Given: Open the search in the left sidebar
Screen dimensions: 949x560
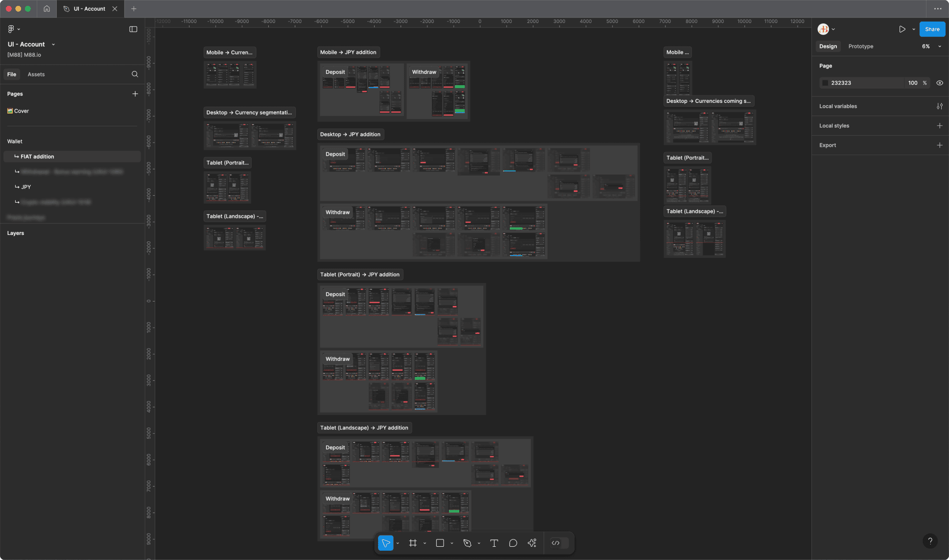Looking at the screenshot, I should coord(135,74).
